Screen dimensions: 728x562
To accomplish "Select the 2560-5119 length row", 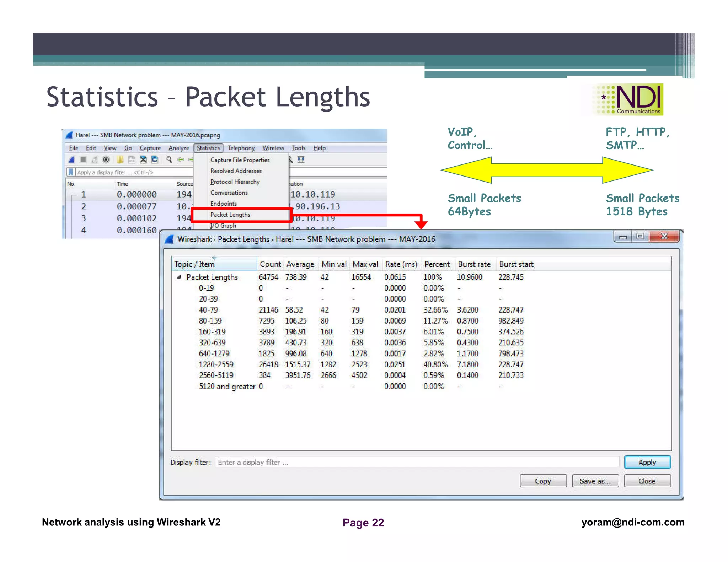I will click(421, 375).
